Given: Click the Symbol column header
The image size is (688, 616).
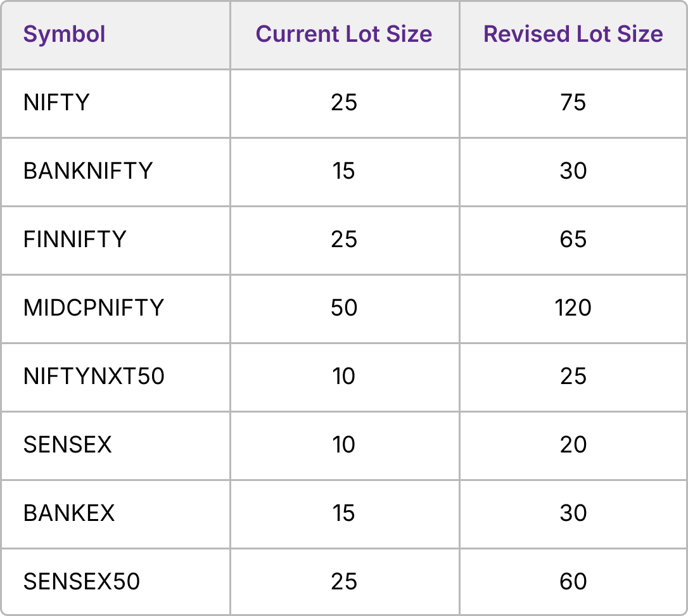Looking at the screenshot, I should (x=65, y=34).
